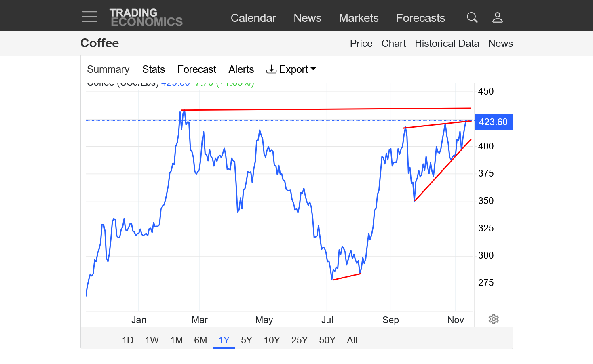Select the 6M time range
This screenshot has width=593, height=364.
(200, 340)
